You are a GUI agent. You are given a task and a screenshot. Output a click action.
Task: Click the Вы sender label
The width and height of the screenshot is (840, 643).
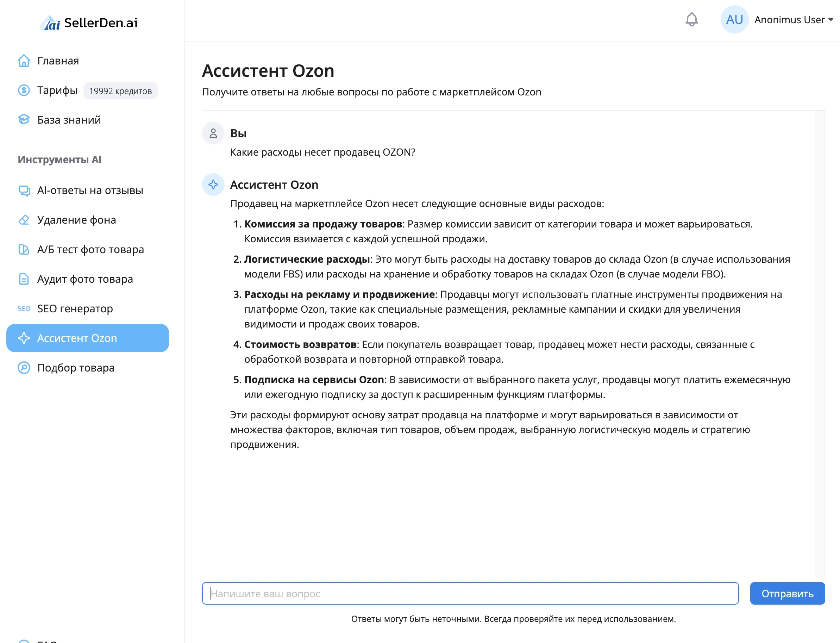(x=238, y=133)
